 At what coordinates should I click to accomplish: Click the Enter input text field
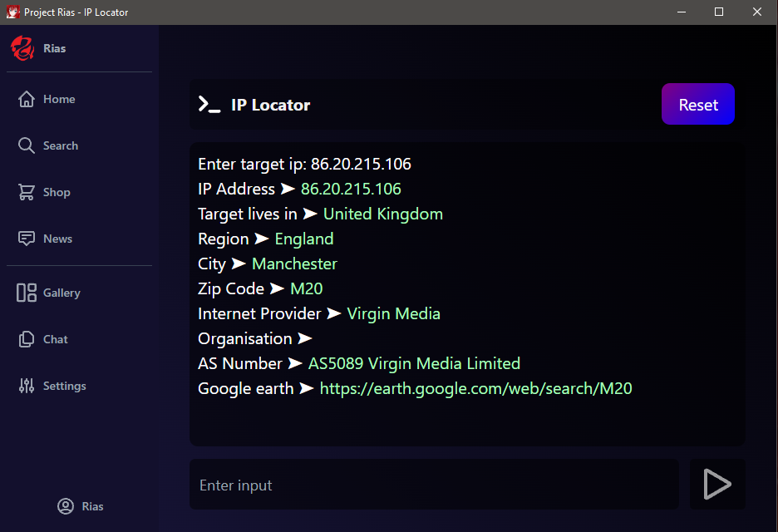pyautogui.click(x=434, y=485)
